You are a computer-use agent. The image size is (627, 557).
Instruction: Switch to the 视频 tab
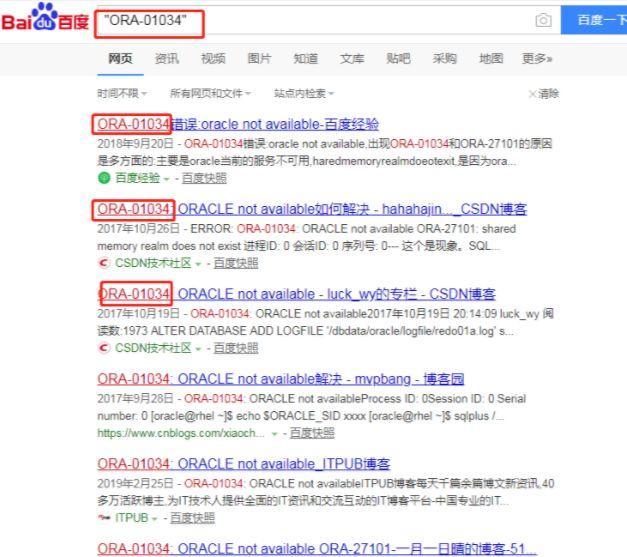[x=213, y=59]
